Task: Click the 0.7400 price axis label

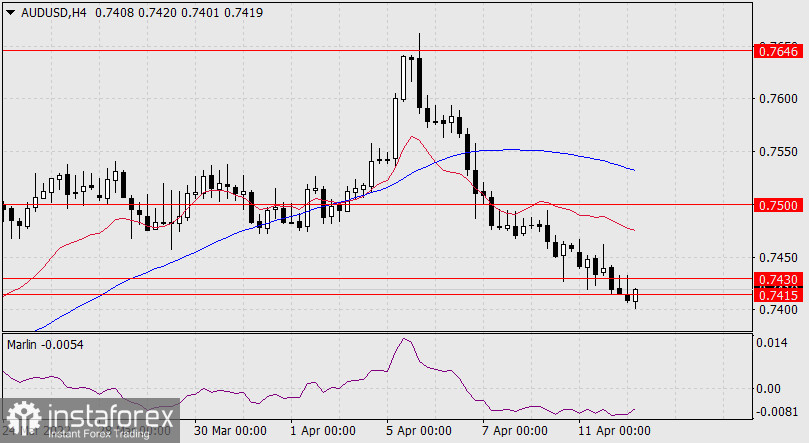Action: click(777, 311)
